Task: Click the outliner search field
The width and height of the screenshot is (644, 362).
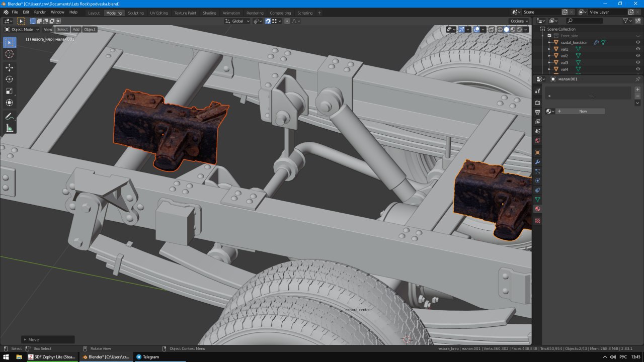Action: (584, 21)
